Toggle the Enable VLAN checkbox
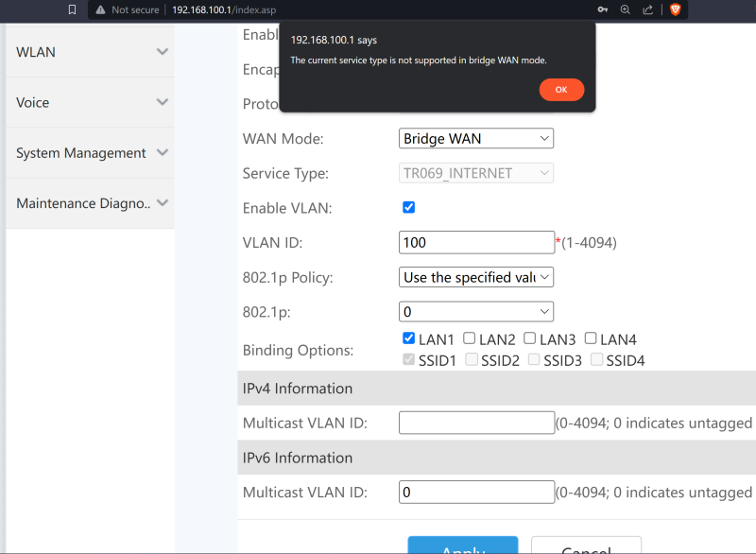The height and width of the screenshot is (554, 756). click(x=409, y=208)
